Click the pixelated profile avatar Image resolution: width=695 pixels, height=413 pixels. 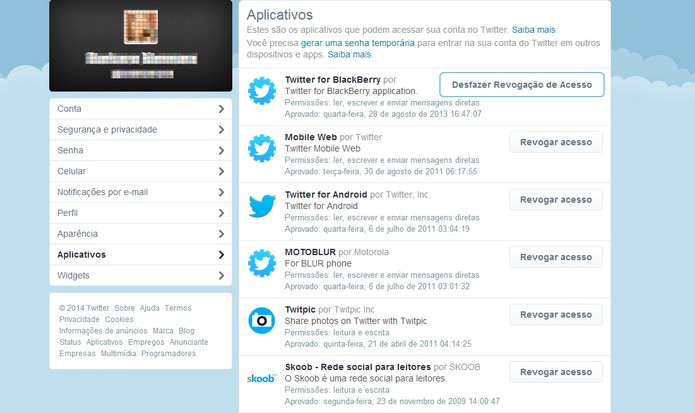pos(141,27)
